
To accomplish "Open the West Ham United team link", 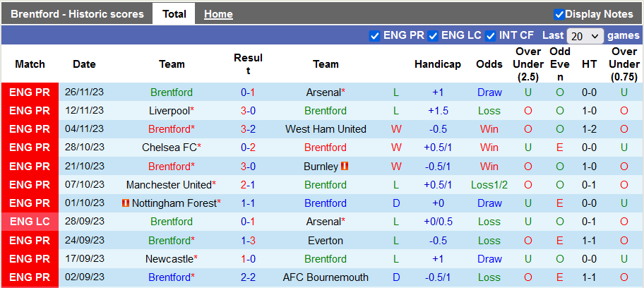I will pyautogui.click(x=326, y=129).
